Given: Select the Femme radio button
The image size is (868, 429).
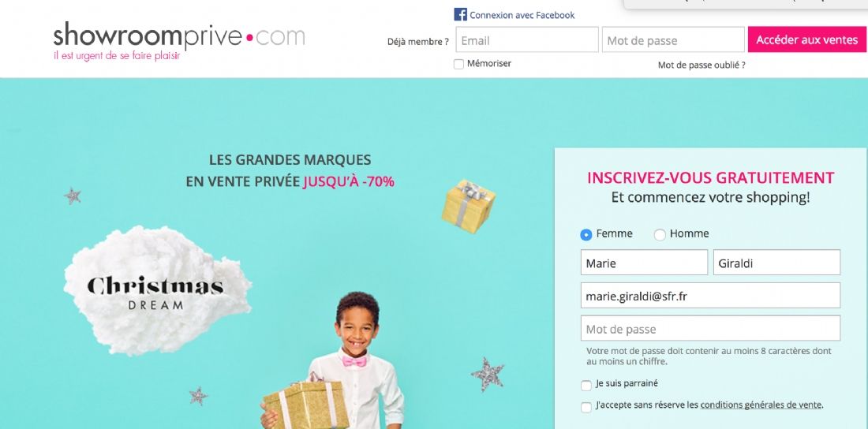Looking at the screenshot, I should tap(586, 235).
